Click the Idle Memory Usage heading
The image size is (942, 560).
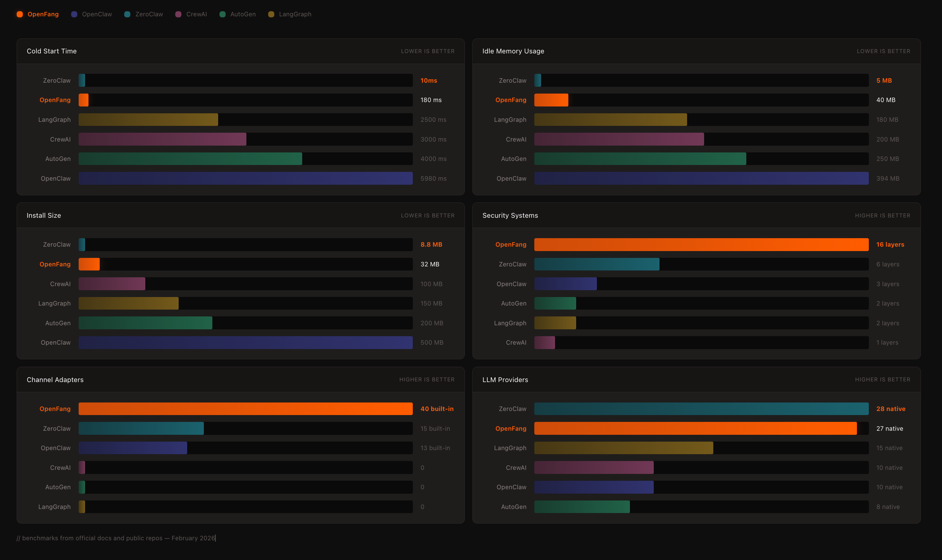click(513, 51)
